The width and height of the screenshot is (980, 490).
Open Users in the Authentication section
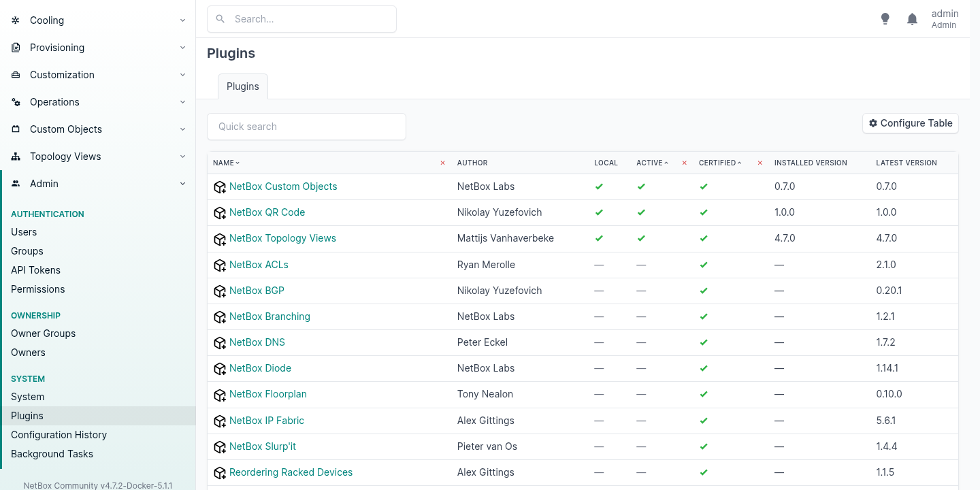(24, 232)
